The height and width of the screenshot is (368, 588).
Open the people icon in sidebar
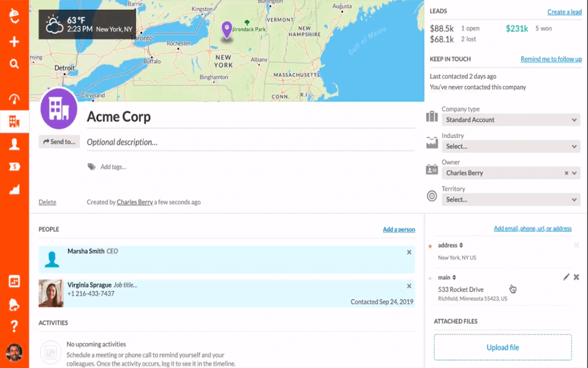(x=14, y=144)
